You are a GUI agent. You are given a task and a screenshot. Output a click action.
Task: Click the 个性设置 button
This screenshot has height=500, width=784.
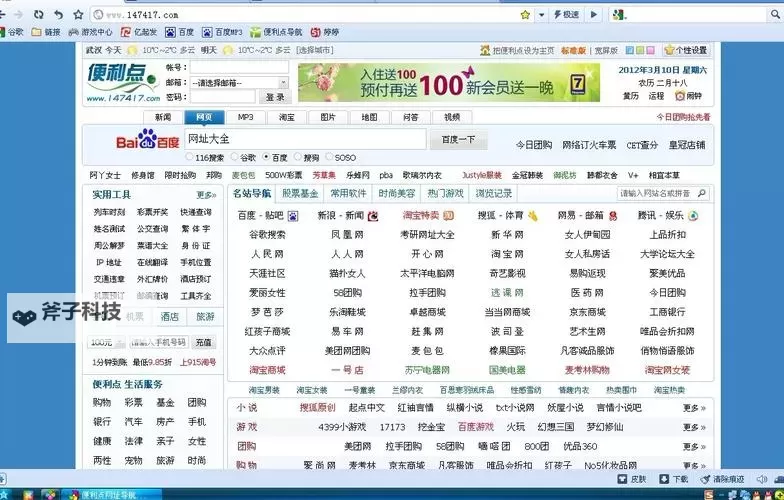687,50
